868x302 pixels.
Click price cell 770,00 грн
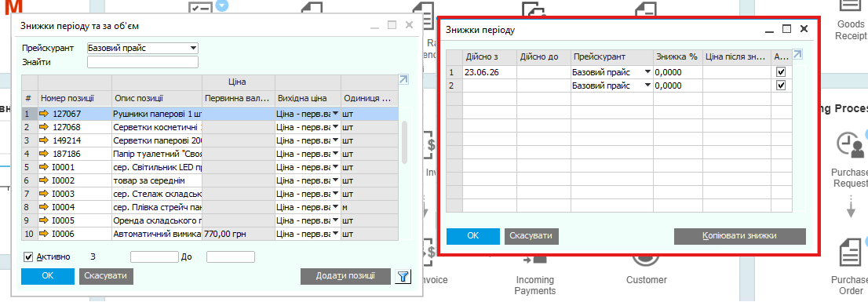pos(238,234)
